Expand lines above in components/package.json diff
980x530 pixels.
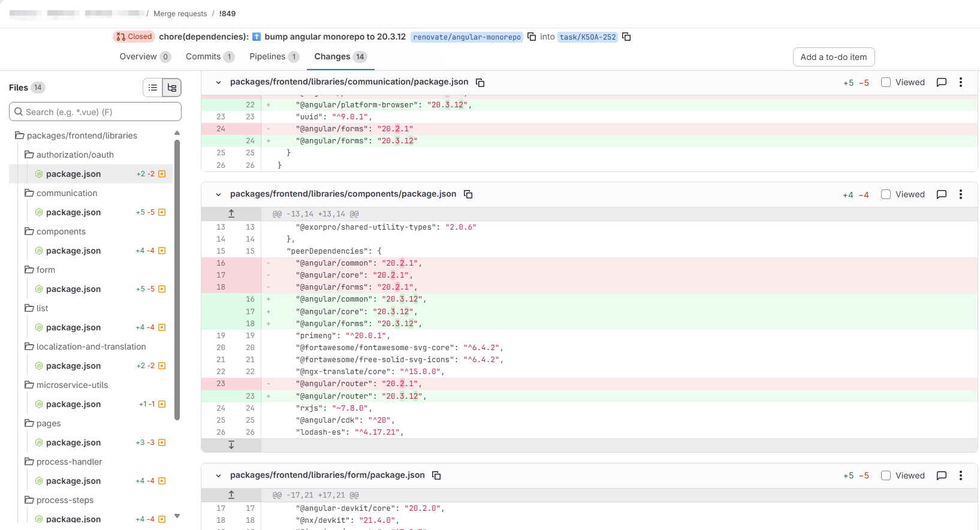coord(231,214)
